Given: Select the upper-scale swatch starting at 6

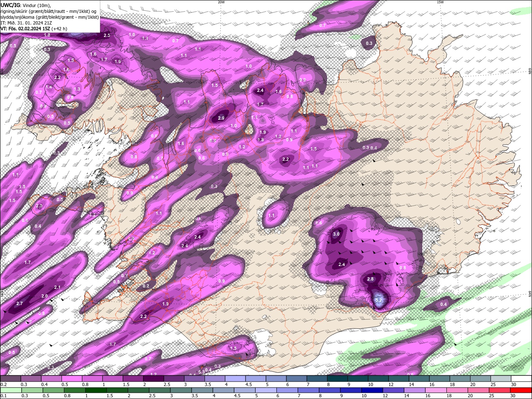Looking at the screenshot, I should tap(297, 379).
